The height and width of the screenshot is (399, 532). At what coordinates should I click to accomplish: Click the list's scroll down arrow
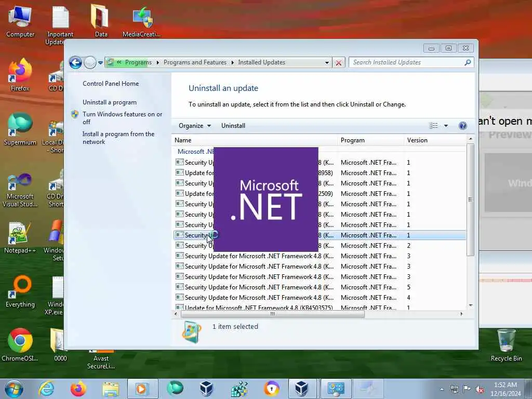click(470, 305)
